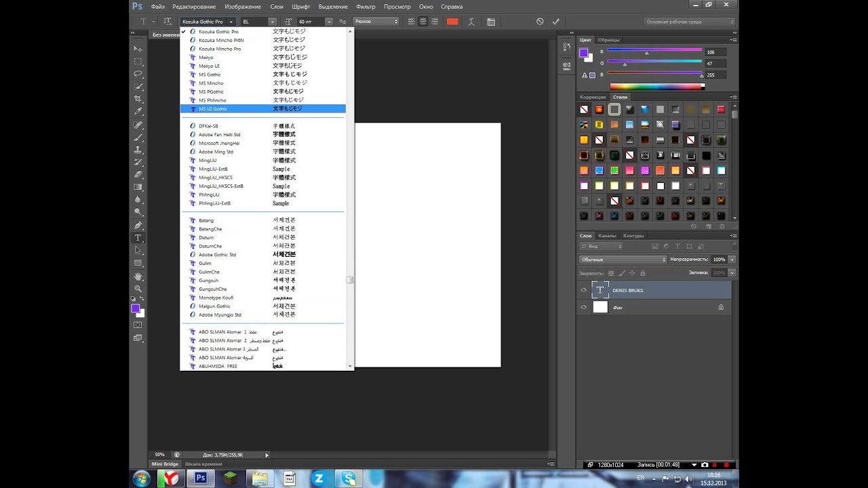This screenshot has height=488, width=868.
Task: Cancel current edits with the circle-slash icon
Action: pyautogui.click(x=540, y=22)
